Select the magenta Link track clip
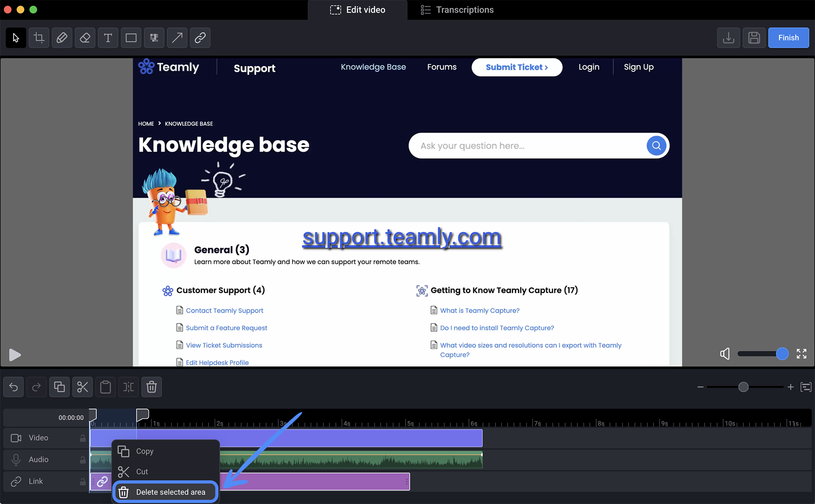The image size is (815, 504). [314, 482]
